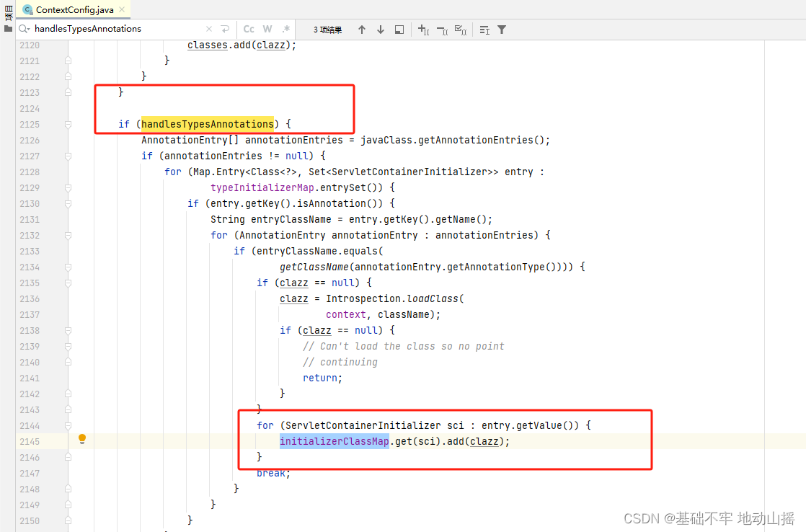Viewport: 806px width, 532px height.
Task: Click the lightbulb intention icon on line 2145
Action: [81, 440]
